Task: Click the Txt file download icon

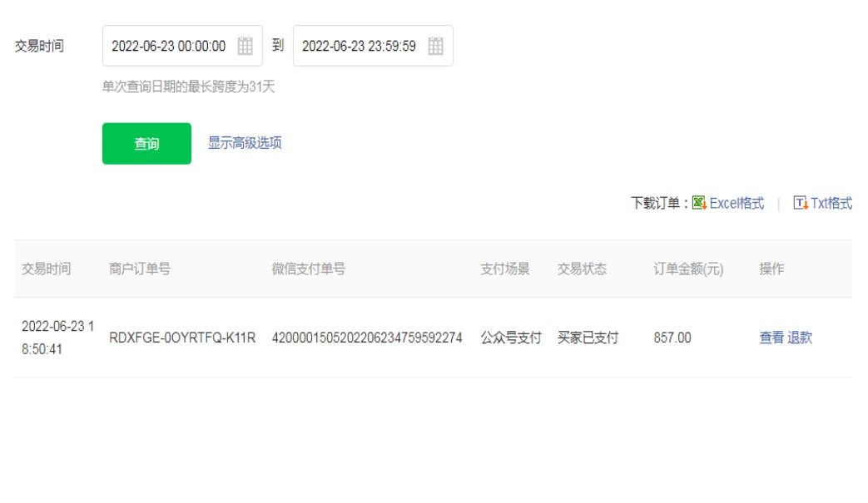Action: [800, 204]
